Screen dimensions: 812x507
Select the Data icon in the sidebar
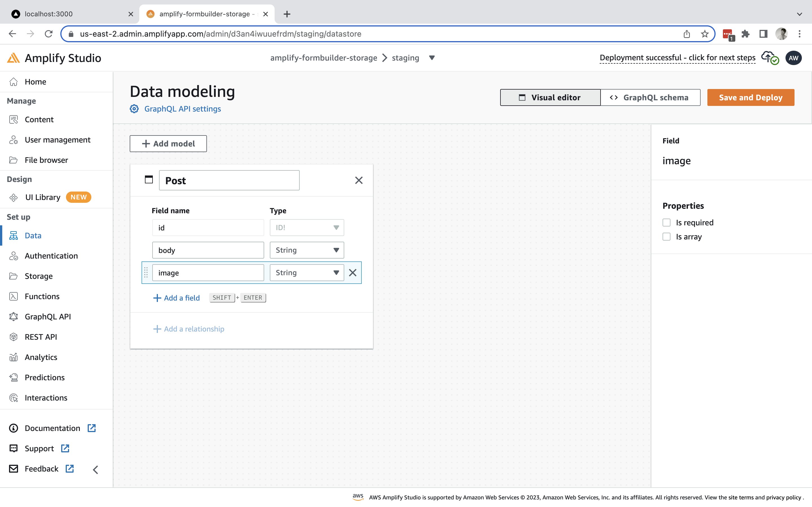14,235
